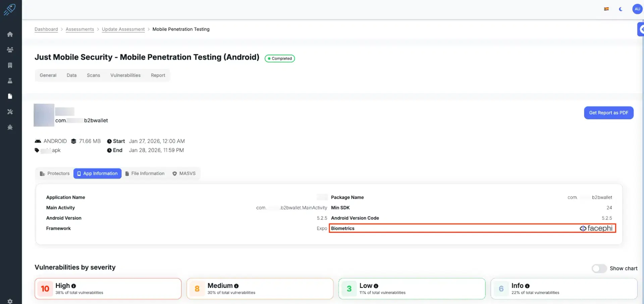Click the Expo framework value
The image size is (644, 304).
click(322, 229)
